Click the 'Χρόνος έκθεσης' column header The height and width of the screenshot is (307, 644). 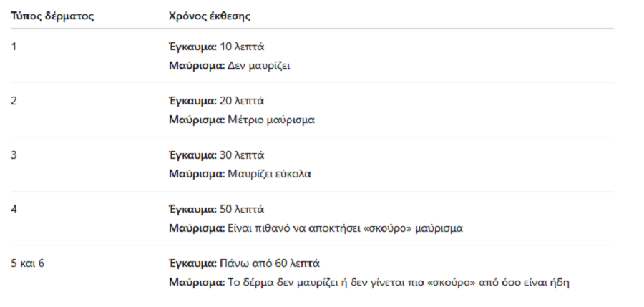(x=210, y=16)
